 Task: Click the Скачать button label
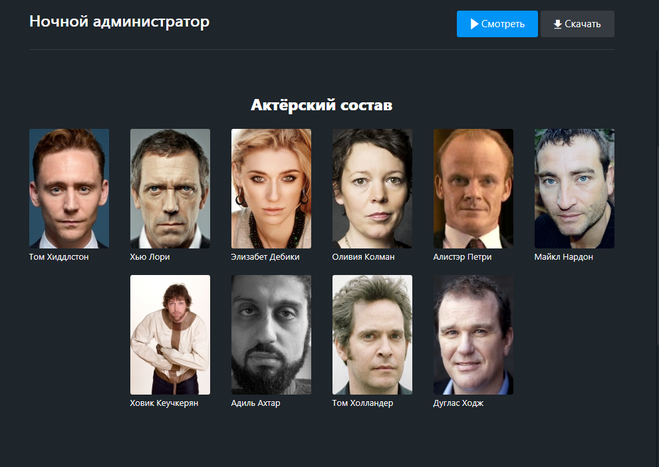(x=583, y=24)
